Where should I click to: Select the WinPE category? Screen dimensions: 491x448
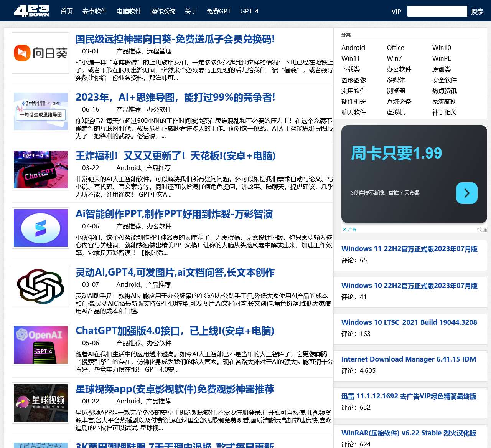tap(442, 58)
